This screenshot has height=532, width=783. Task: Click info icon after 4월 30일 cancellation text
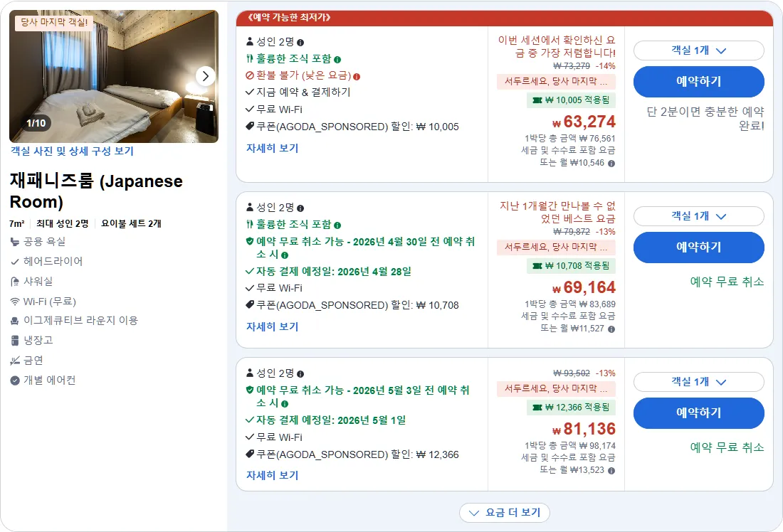click(x=285, y=255)
